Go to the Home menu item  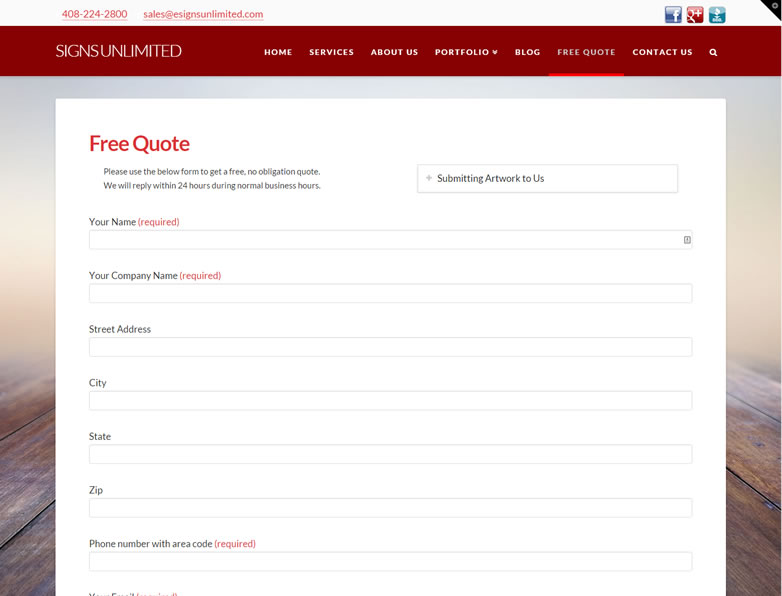278,52
